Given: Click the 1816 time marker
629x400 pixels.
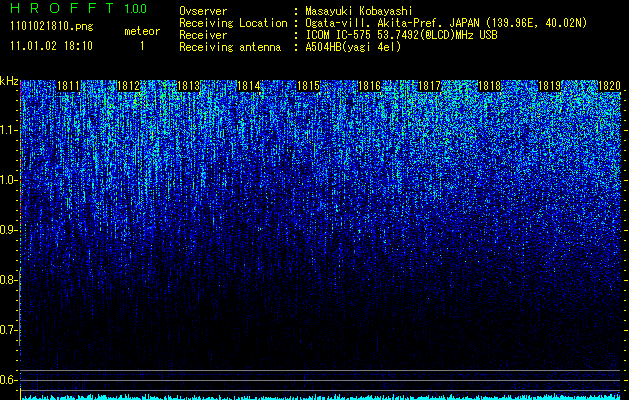Looking at the screenshot, I should 369,85.
